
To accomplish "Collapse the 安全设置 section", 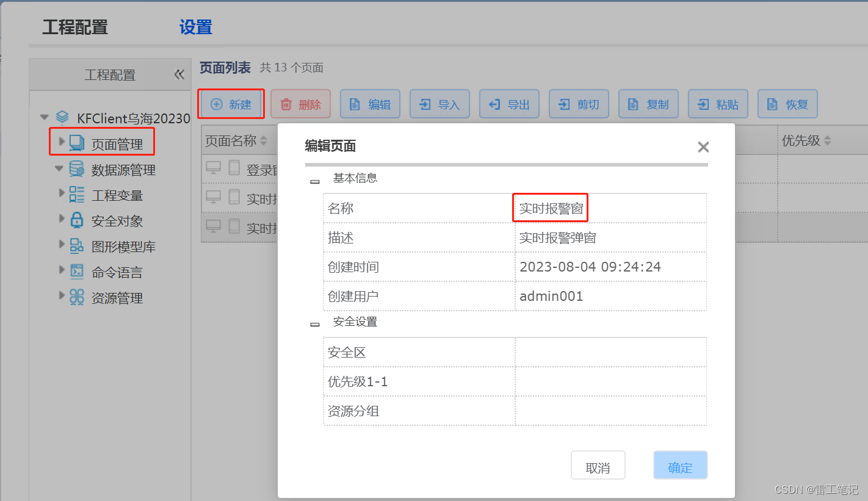I will coord(315,325).
